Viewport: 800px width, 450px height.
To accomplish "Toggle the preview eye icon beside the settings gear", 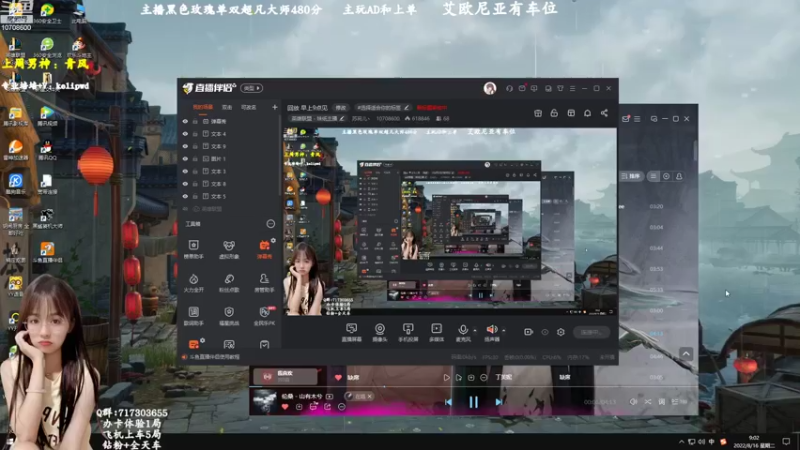I will click(545, 332).
